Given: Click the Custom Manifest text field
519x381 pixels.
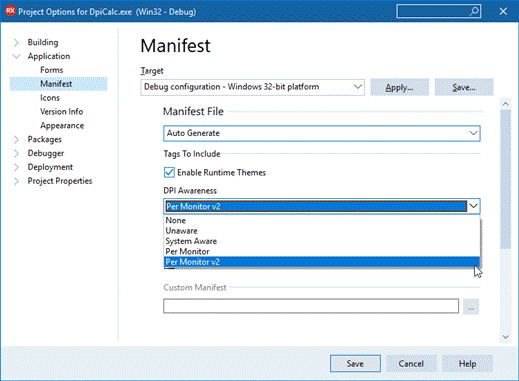Looking at the screenshot, I should pyautogui.click(x=311, y=306).
